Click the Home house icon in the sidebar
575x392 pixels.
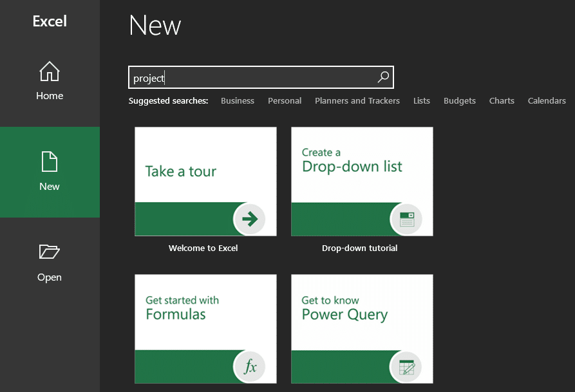coord(50,71)
